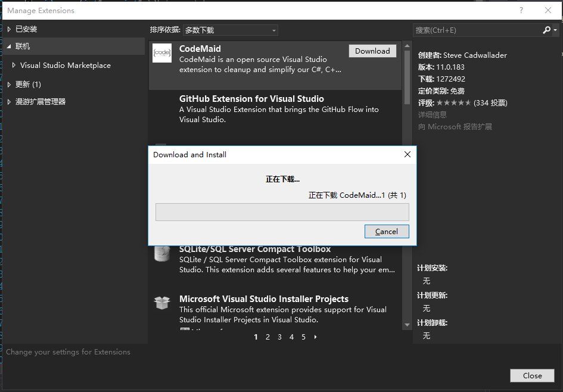Collapse the 联机 tree node
The height and width of the screenshot is (392, 563).
9,46
